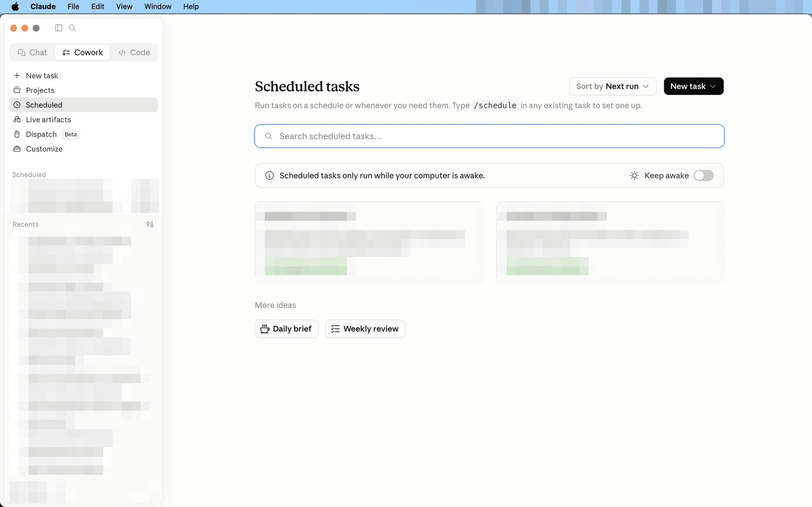Switch to the Chat tab
This screenshot has height=507, width=812.
[32, 52]
